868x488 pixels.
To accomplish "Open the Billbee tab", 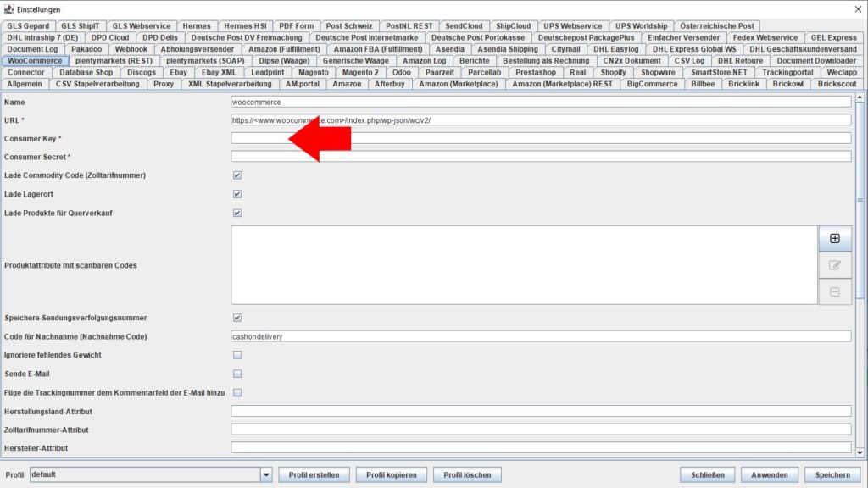I will (703, 84).
